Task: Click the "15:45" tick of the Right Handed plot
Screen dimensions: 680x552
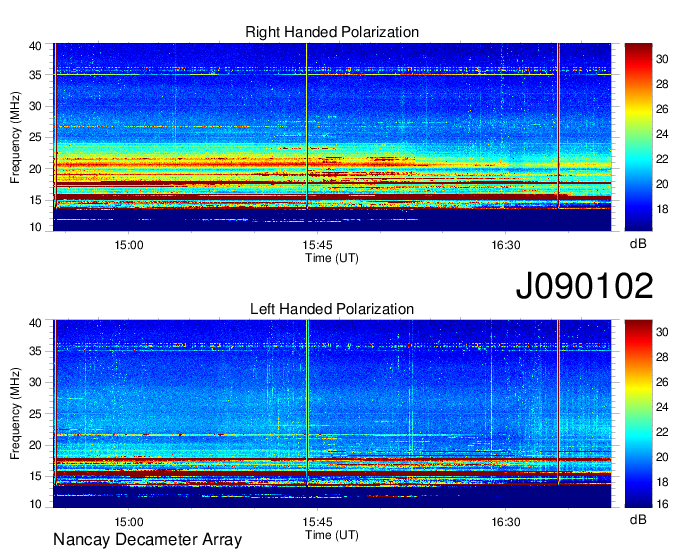Action: pos(317,245)
